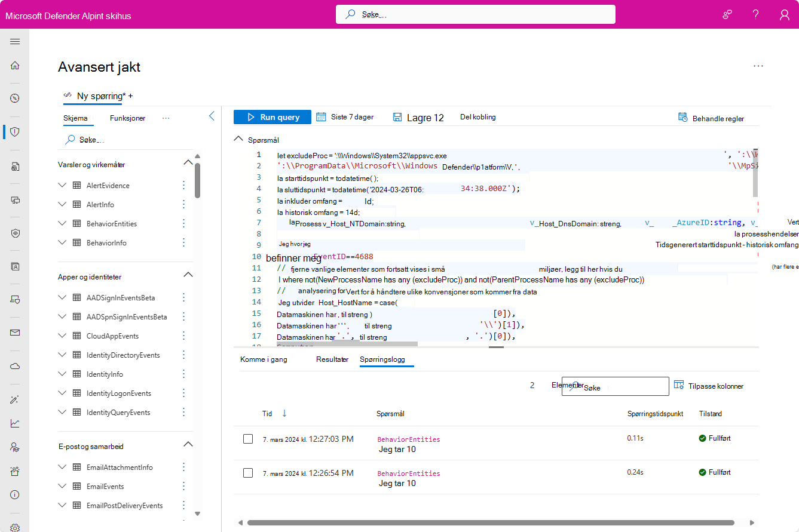
Task: Expand the EmailAttachmentInfo table schema
Action: [x=62, y=468]
